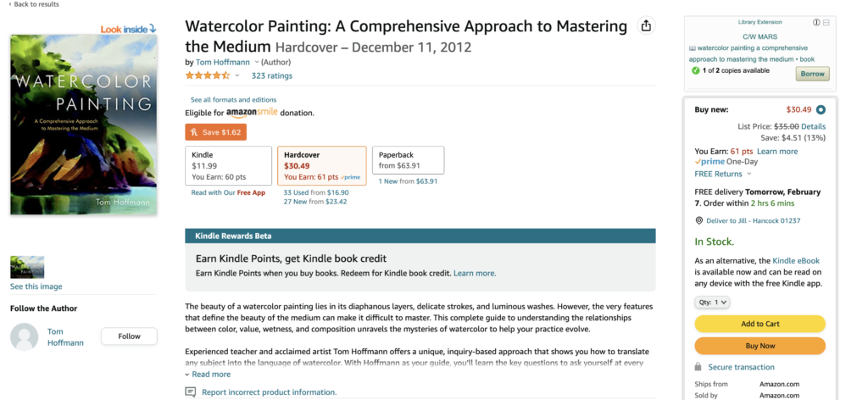
Task: Select the Buy new radio button
Action: [821, 109]
